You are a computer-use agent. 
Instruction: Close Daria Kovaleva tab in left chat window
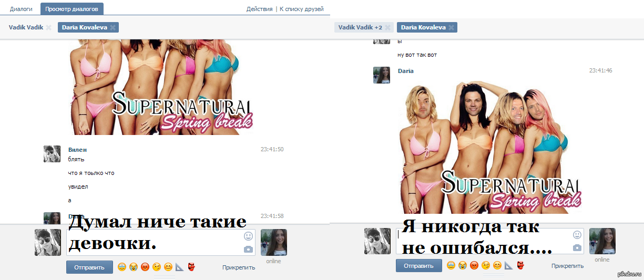pyautogui.click(x=113, y=27)
